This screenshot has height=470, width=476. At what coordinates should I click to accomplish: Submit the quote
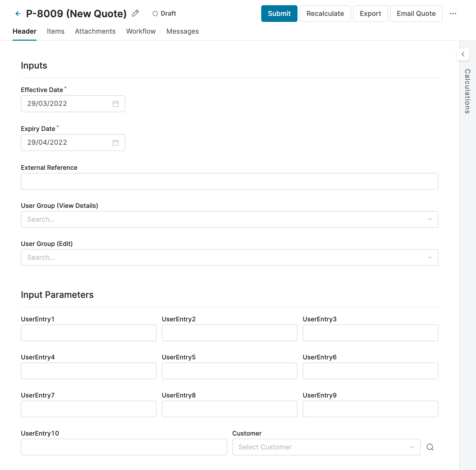tap(279, 14)
